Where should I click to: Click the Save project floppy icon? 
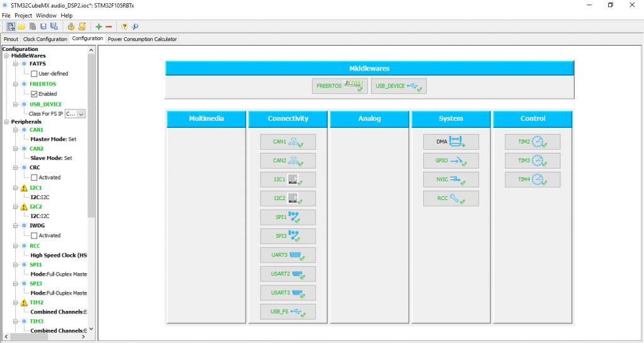click(43, 26)
